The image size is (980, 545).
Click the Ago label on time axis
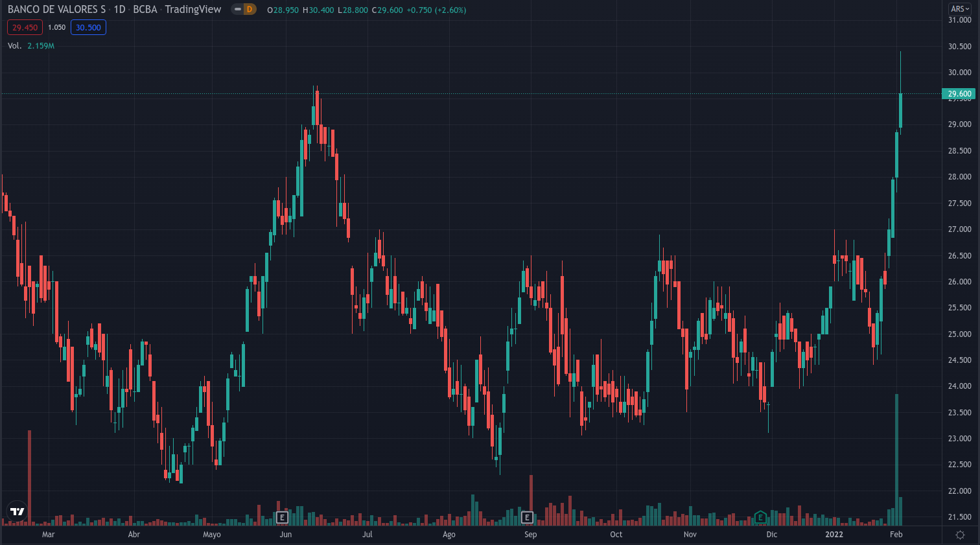(x=449, y=535)
